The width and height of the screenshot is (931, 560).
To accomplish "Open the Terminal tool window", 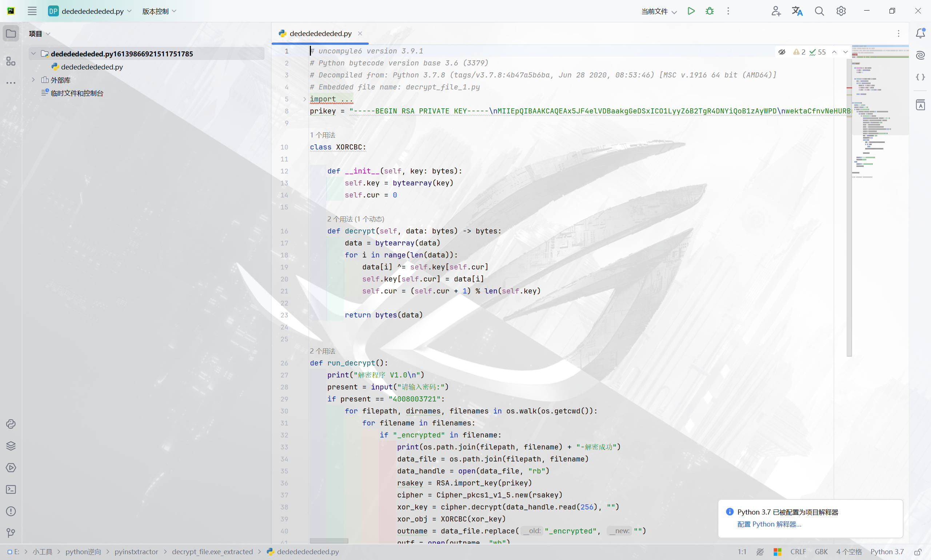I will pyautogui.click(x=11, y=489).
